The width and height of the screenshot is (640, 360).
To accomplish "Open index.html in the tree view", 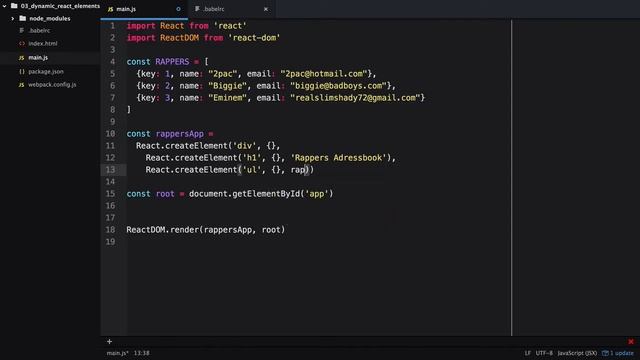I will (x=43, y=43).
